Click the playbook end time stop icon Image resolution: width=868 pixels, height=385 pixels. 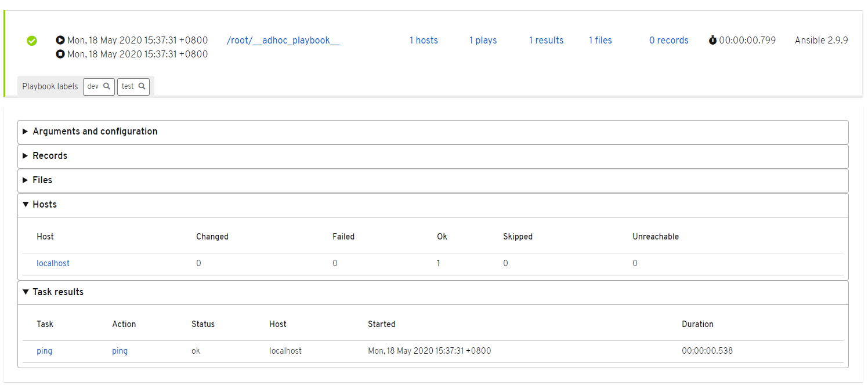pos(60,54)
